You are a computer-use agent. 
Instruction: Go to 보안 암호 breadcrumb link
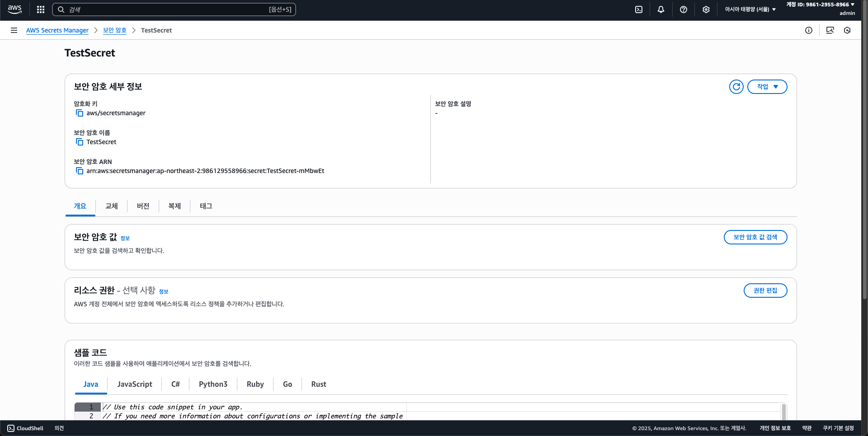[x=115, y=30]
